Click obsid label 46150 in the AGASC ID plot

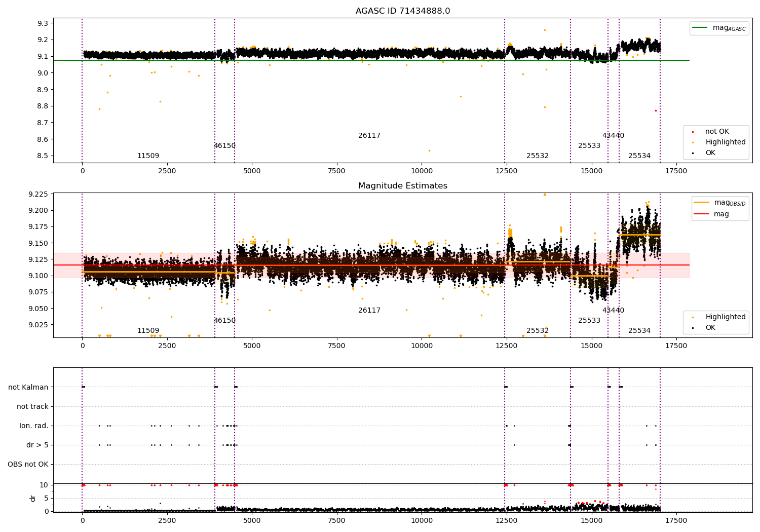click(224, 146)
